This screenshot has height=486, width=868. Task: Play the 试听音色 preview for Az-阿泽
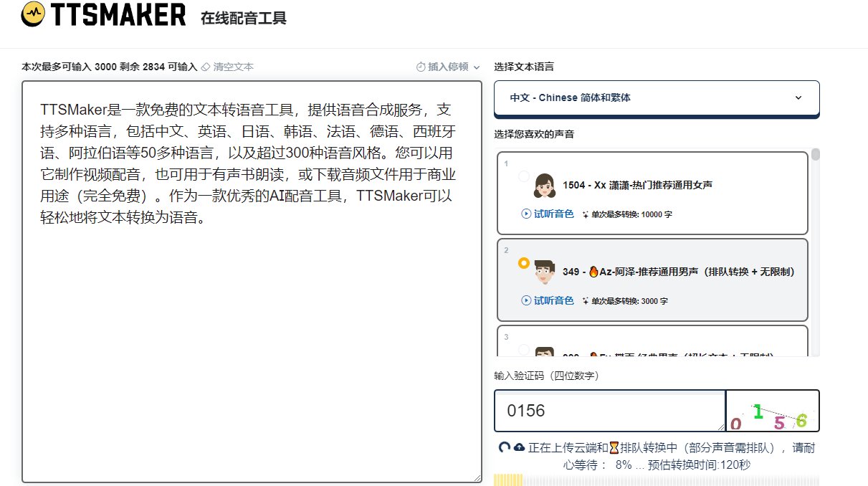tap(548, 301)
